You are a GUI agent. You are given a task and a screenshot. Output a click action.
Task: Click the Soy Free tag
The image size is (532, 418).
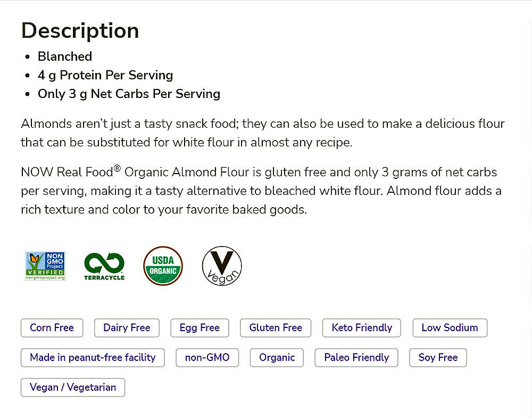tap(438, 357)
